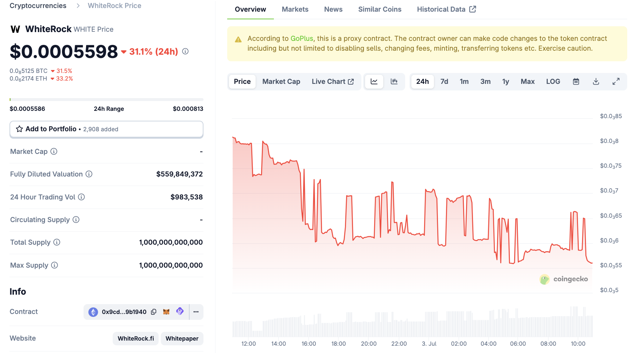Open the Markets tab
The height and width of the screenshot is (353, 644).
[x=295, y=9]
